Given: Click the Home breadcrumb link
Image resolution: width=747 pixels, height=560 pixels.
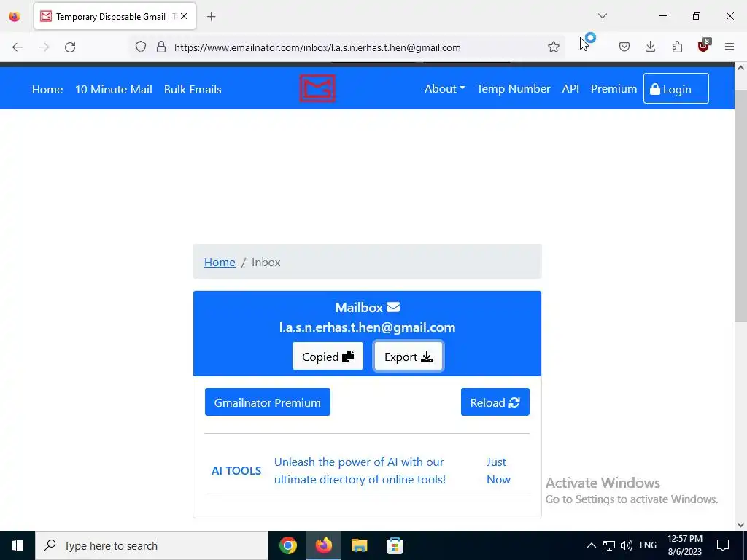Looking at the screenshot, I should tap(220, 262).
